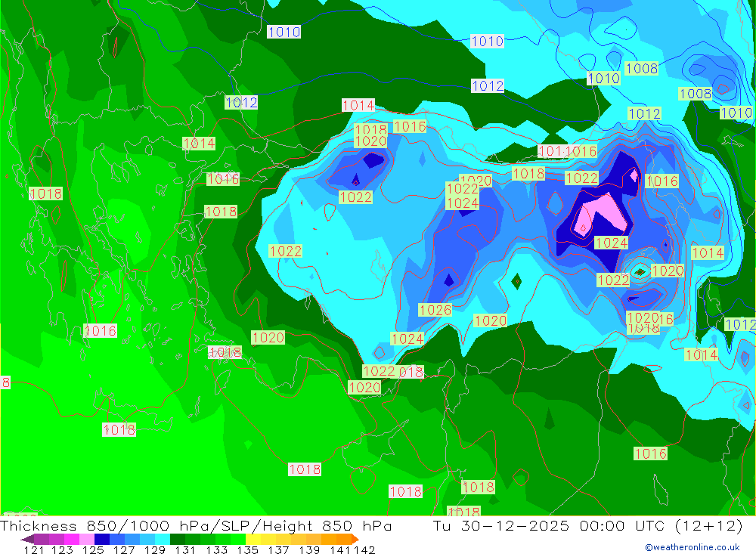Viewport: 756px width, 554px height.
Task: Click legend value 135
Action: point(247,549)
